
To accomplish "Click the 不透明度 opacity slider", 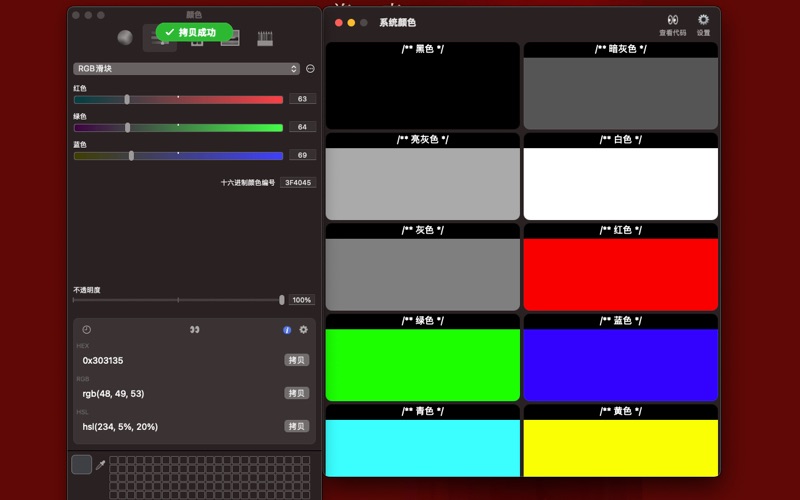I will (178, 300).
